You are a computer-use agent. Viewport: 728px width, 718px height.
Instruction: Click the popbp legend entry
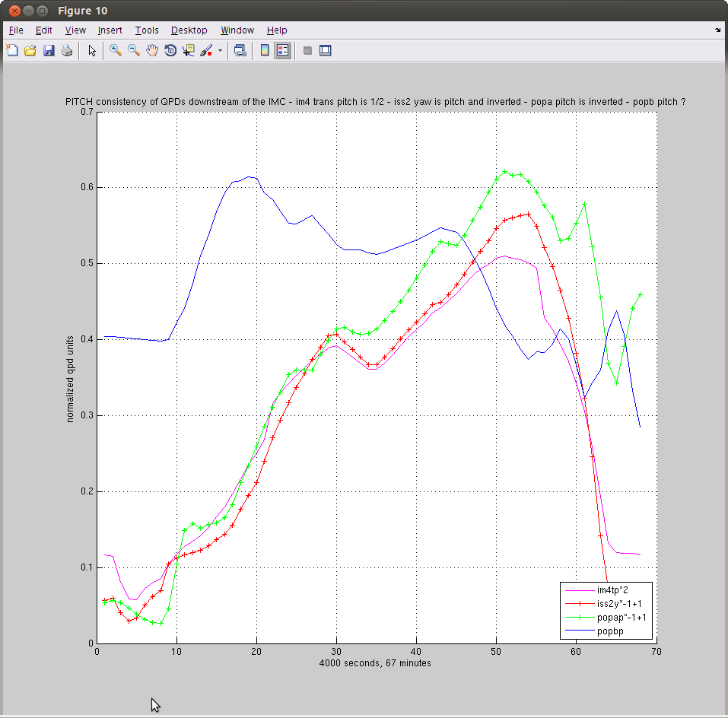(610, 631)
